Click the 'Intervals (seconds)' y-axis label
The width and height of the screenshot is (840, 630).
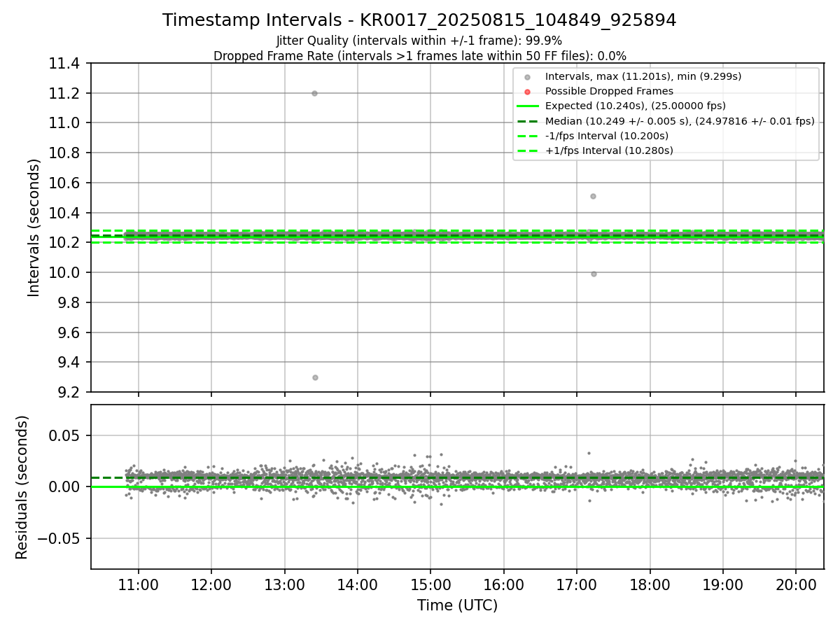pos(34,227)
